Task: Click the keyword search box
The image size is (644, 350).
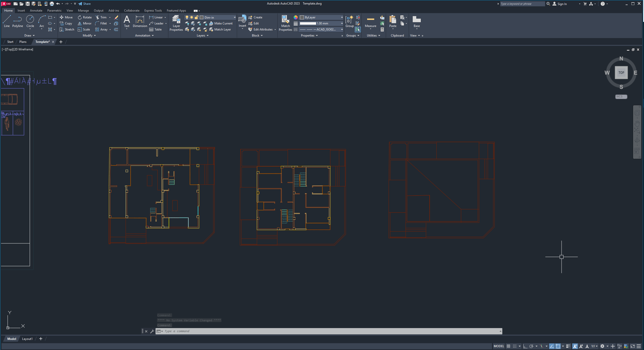Action: click(x=522, y=4)
